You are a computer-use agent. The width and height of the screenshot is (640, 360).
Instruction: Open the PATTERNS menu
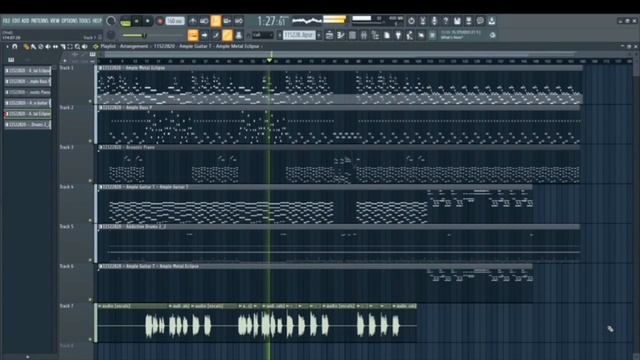point(40,21)
